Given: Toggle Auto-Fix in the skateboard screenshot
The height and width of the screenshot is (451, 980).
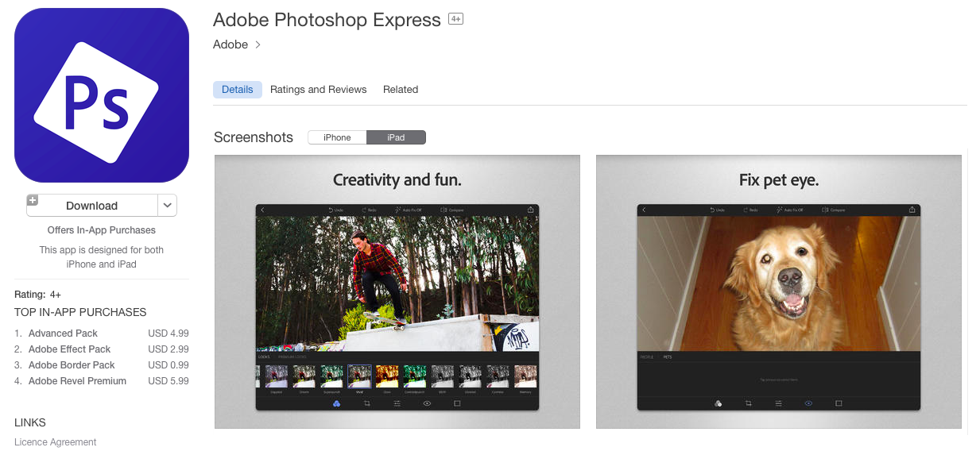Looking at the screenshot, I should tap(409, 210).
